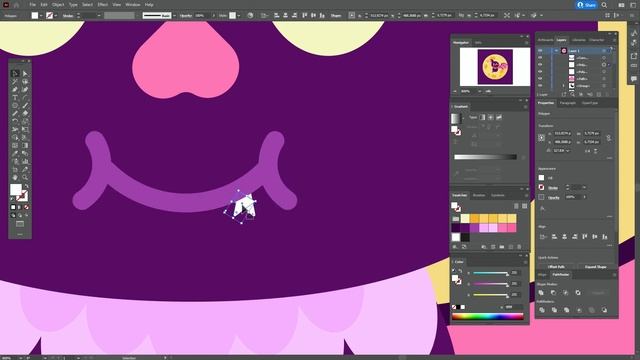Click the Minus Front shape mode icon
The height and width of the screenshot is (360, 640).
click(553, 293)
